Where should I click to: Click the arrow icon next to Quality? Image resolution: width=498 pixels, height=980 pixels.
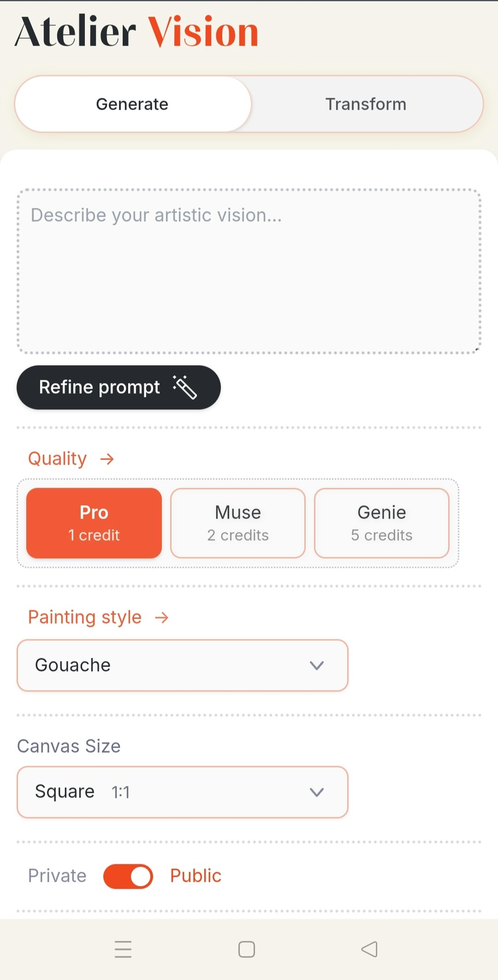(107, 459)
